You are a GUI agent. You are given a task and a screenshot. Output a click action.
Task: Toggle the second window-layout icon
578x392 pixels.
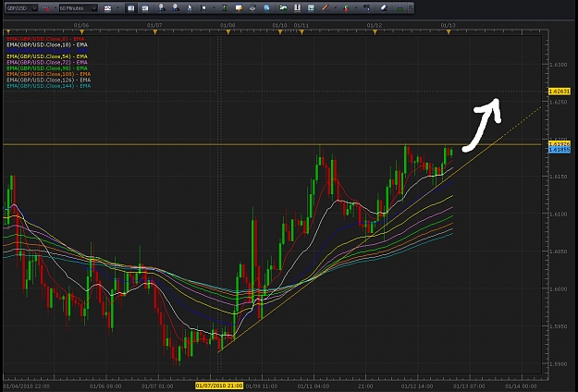(x=145, y=8)
